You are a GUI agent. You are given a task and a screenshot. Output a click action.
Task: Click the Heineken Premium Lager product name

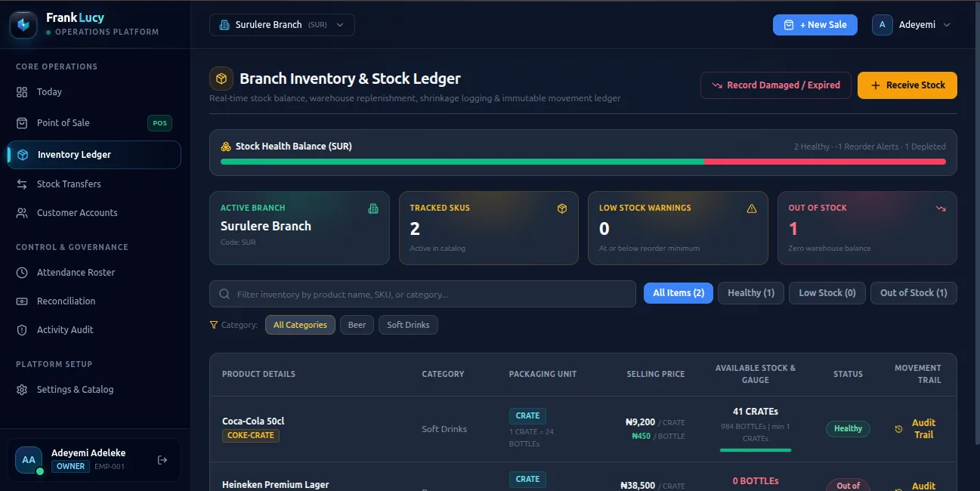(x=276, y=484)
